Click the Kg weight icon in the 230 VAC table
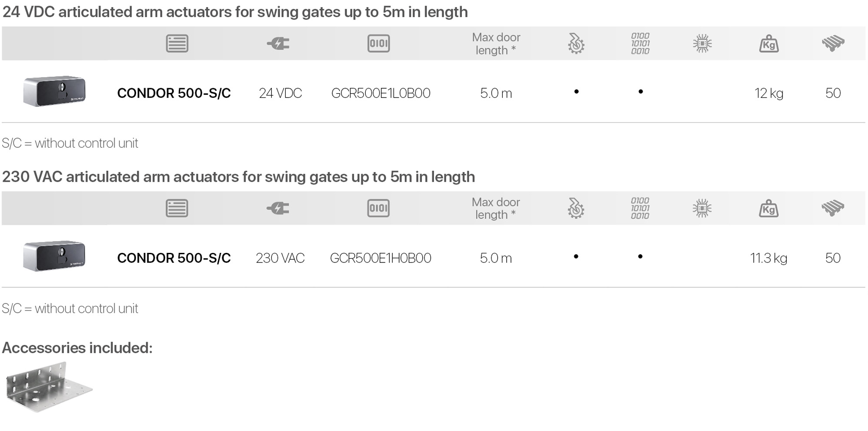 coord(768,209)
